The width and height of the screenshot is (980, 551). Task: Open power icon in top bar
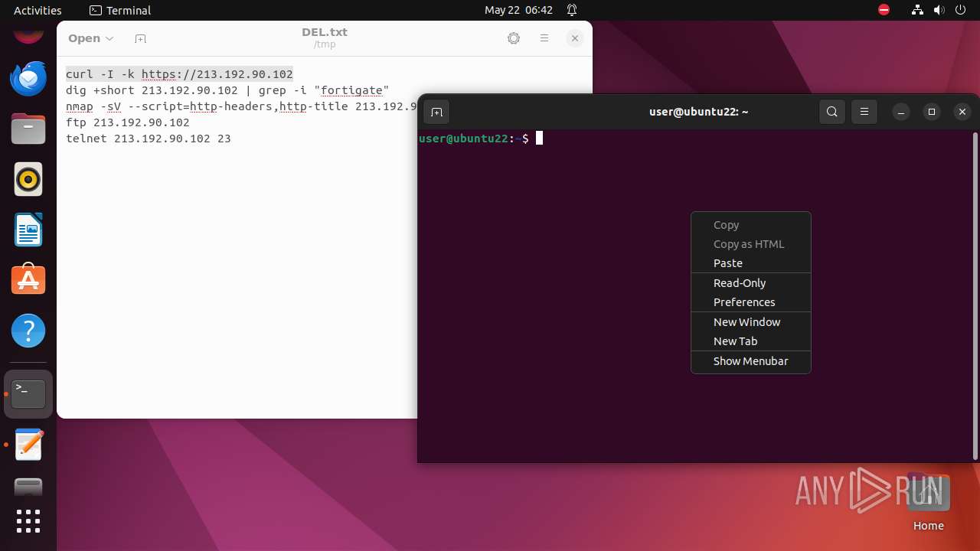(961, 10)
